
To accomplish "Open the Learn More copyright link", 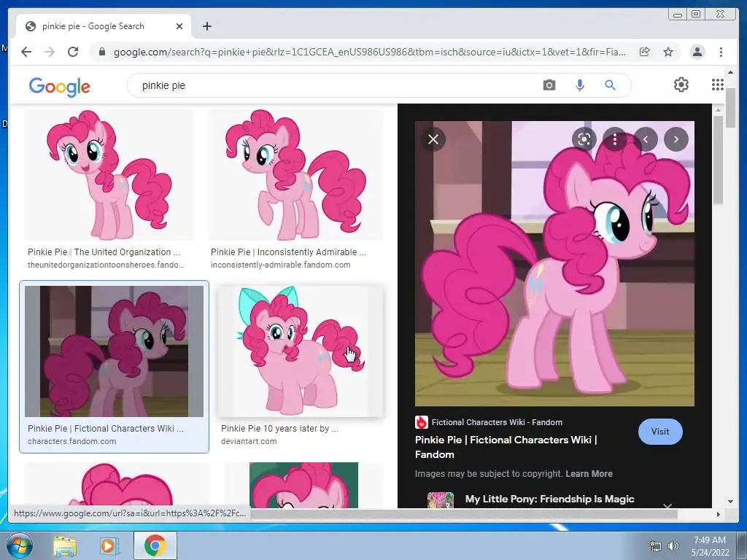I will (x=589, y=474).
